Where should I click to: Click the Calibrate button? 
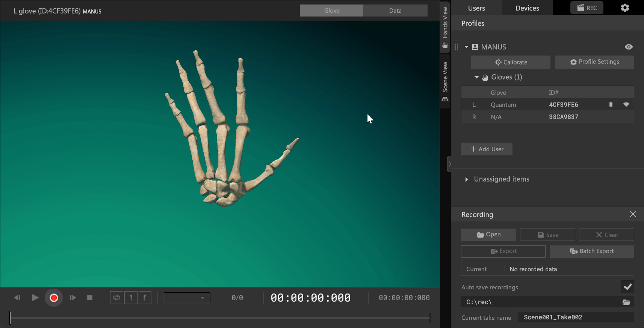pos(511,62)
